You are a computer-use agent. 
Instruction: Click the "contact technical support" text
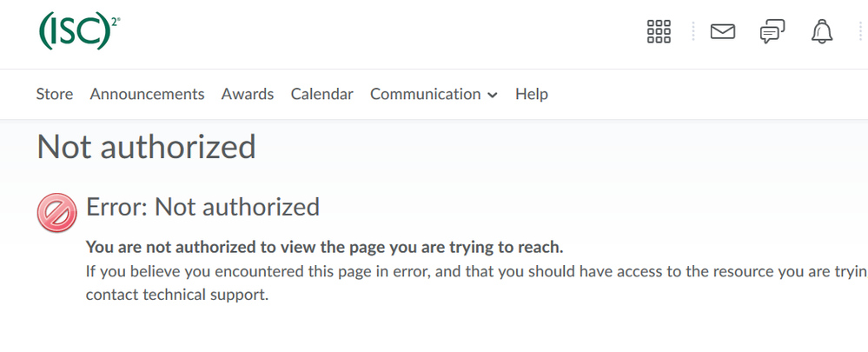pyautogui.click(x=177, y=295)
